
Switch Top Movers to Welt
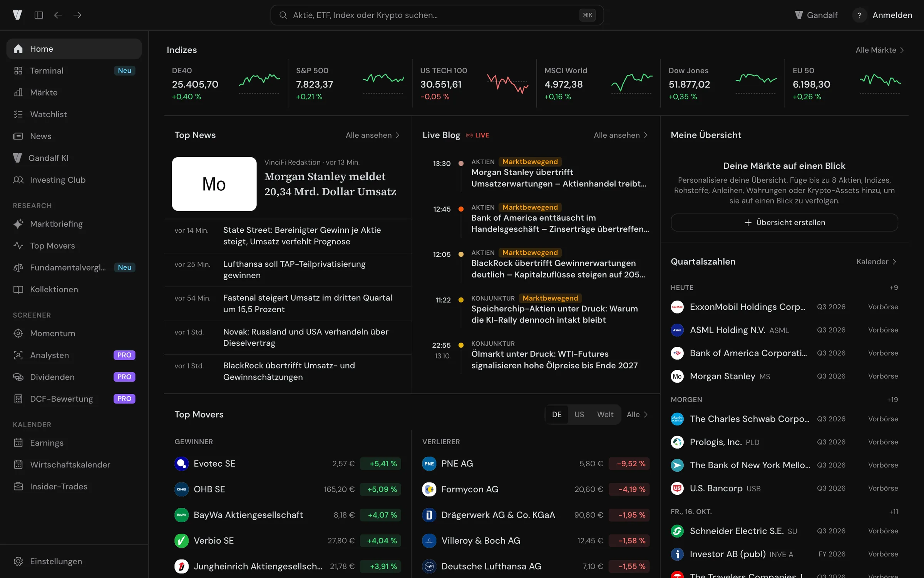pyautogui.click(x=605, y=415)
